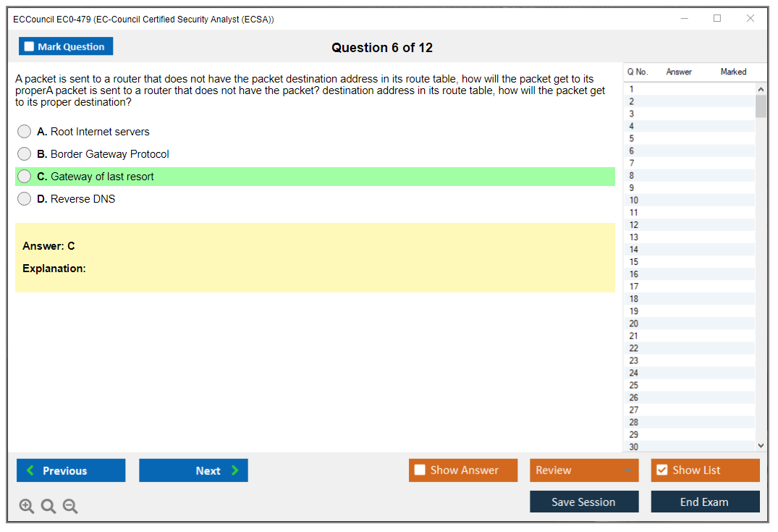The height and width of the screenshot is (532, 778).
Task: Toggle the Mark Question checkbox
Action: pos(30,47)
